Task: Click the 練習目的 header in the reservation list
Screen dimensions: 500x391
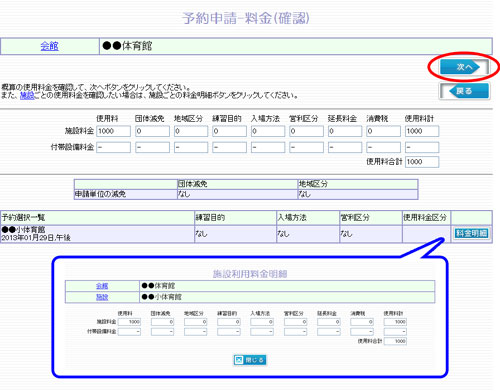Action: point(210,218)
